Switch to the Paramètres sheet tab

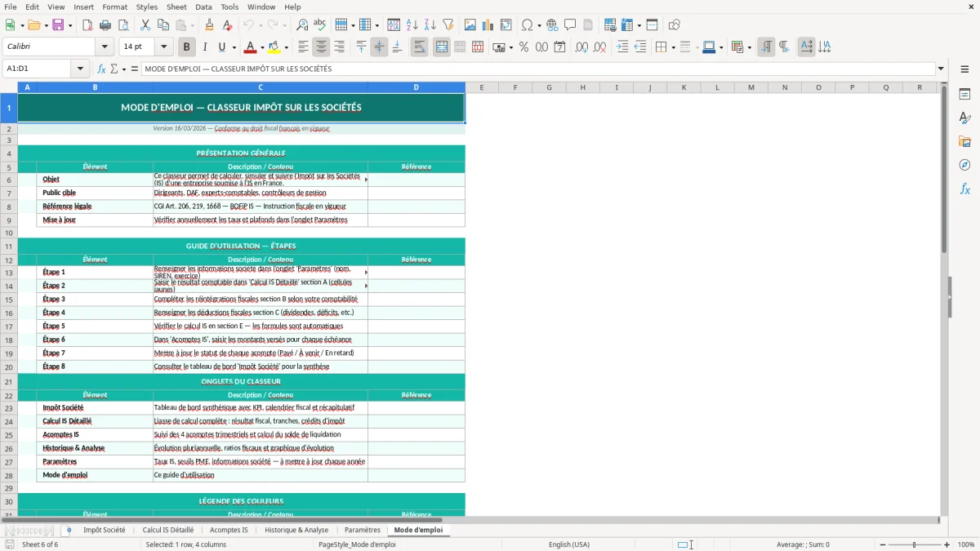click(363, 530)
